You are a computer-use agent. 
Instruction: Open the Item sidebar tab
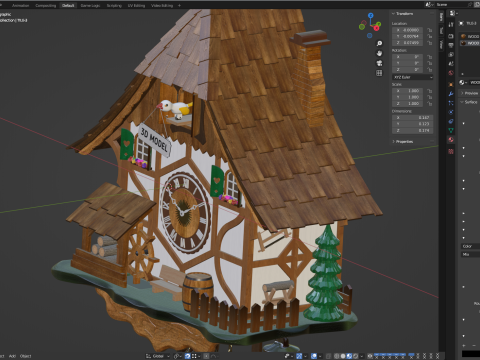[x=441, y=17]
